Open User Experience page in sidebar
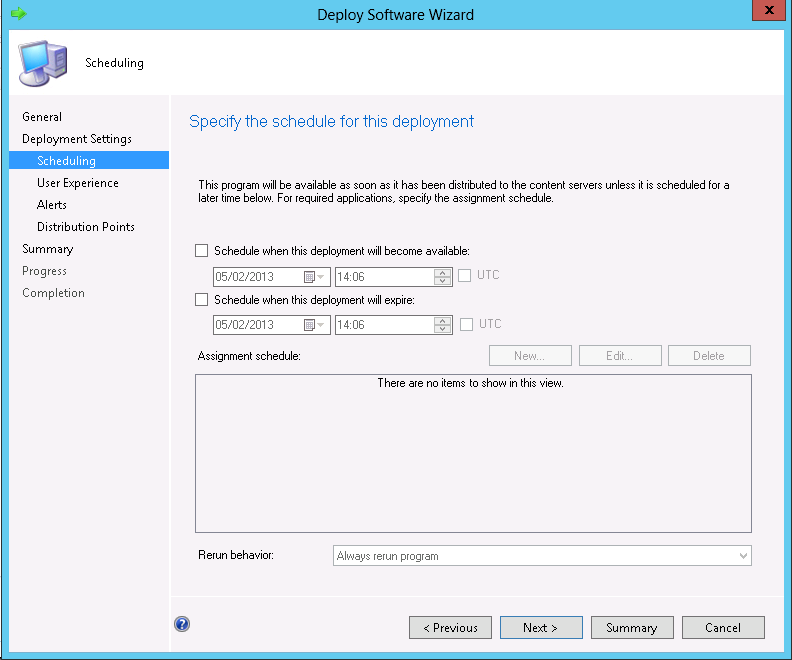This screenshot has height=660, width=792. (x=78, y=183)
